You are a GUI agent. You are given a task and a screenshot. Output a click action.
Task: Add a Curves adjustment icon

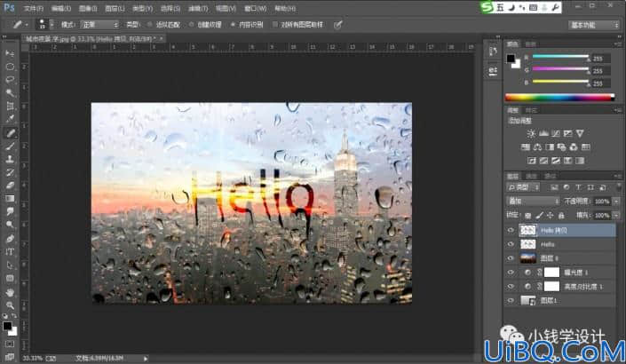555,133
